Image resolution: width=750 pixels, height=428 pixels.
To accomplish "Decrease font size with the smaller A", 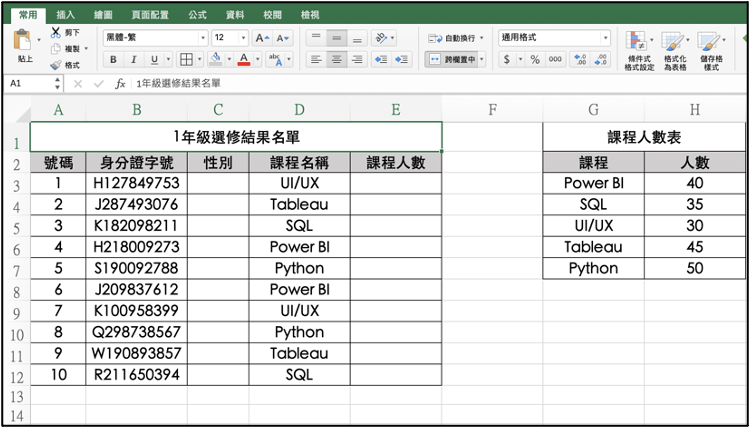I will (x=283, y=38).
